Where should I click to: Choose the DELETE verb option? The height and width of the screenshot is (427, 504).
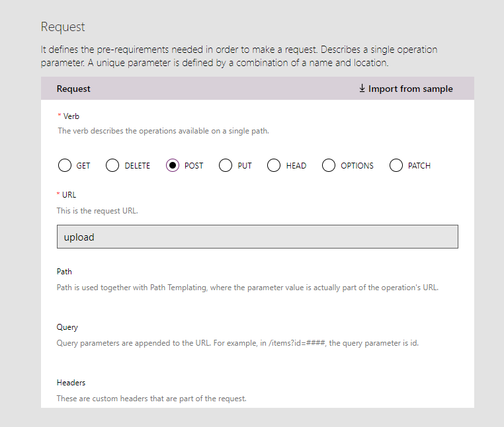(x=112, y=165)
